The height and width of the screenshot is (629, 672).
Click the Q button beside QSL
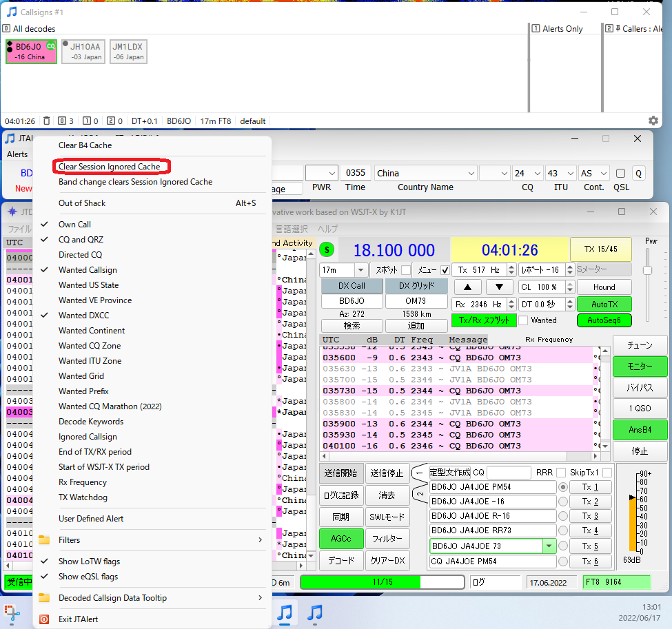[x=638, y=173]
